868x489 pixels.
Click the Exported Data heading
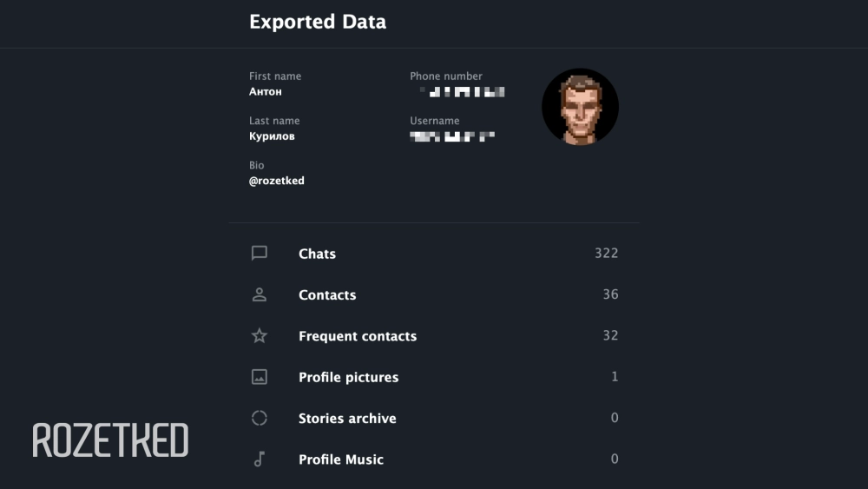[318, 22]
